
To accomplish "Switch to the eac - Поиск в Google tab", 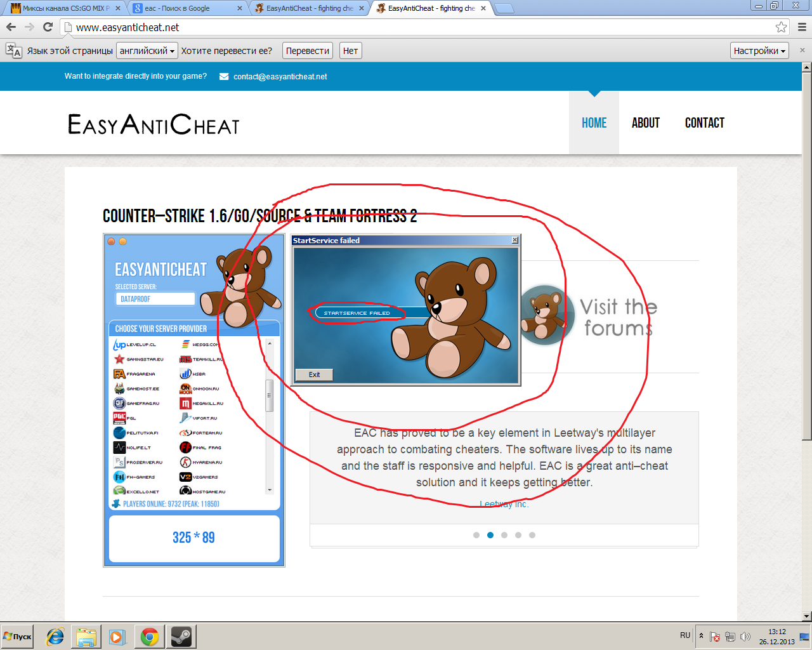I will [x=188, y=8].
